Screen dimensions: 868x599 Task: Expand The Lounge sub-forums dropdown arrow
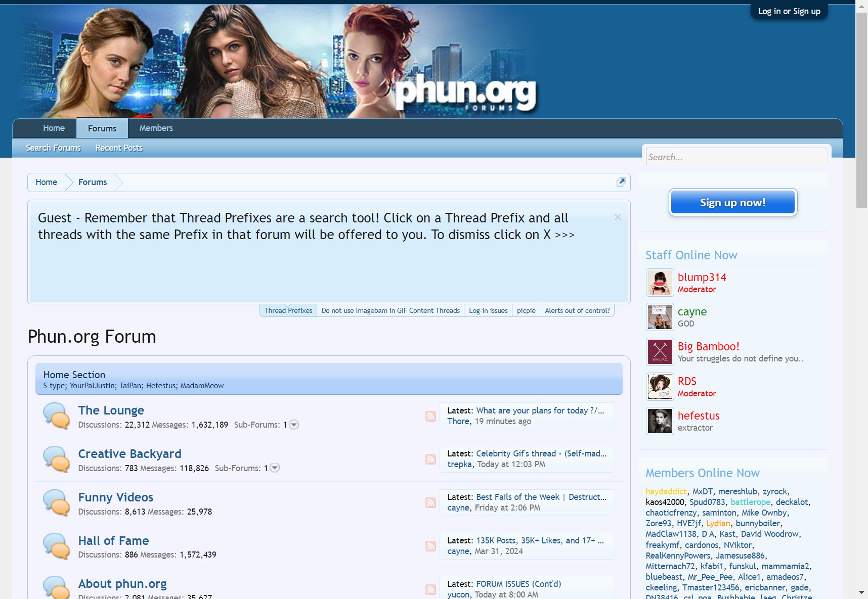294,425
